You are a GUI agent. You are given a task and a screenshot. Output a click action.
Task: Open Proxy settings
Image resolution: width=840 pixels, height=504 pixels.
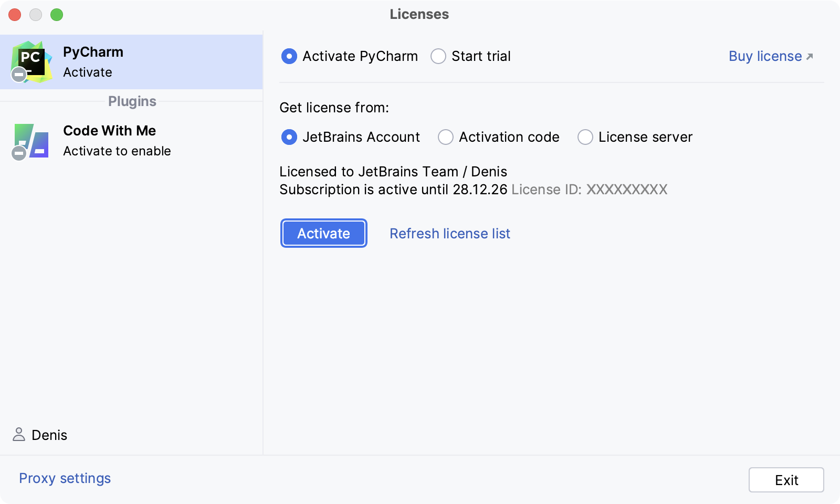pyautogui.click(x=64, y=478)
